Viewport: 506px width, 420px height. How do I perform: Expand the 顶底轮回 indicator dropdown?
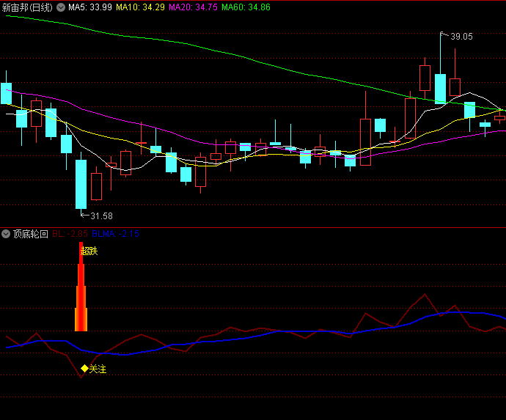point(6,234)
